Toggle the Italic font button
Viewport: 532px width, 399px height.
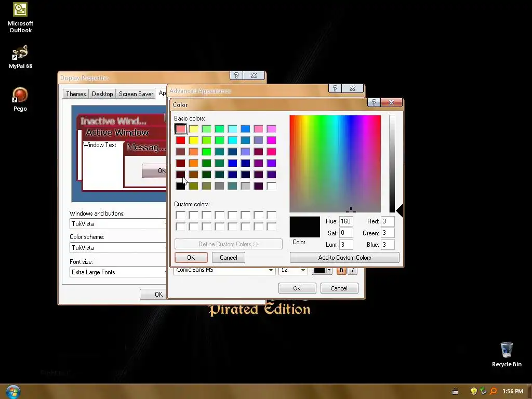[353, 270]
